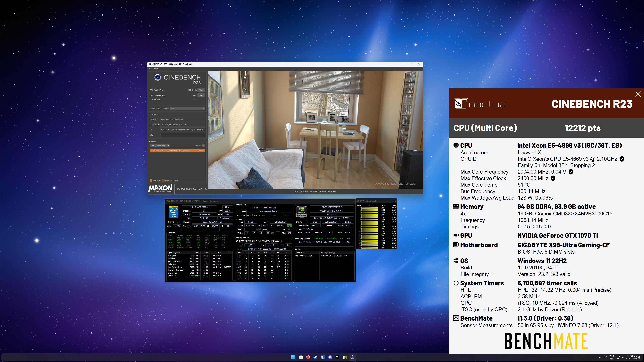Select the 18C/36T ranking entry
The image size is (644, 362).
point(177,151)
